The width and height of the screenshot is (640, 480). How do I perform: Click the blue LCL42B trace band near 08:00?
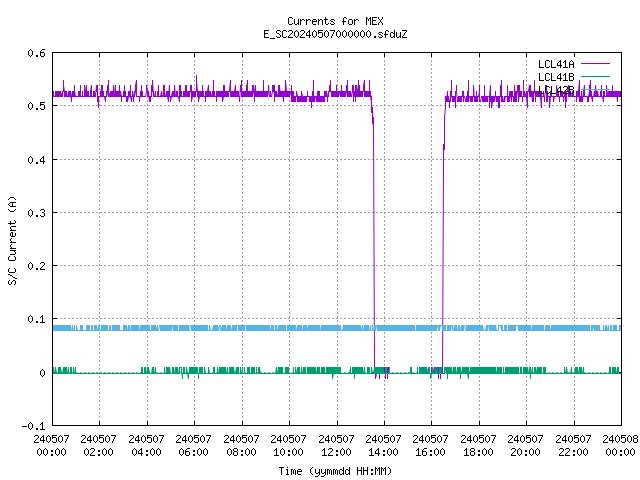[242, 328]
